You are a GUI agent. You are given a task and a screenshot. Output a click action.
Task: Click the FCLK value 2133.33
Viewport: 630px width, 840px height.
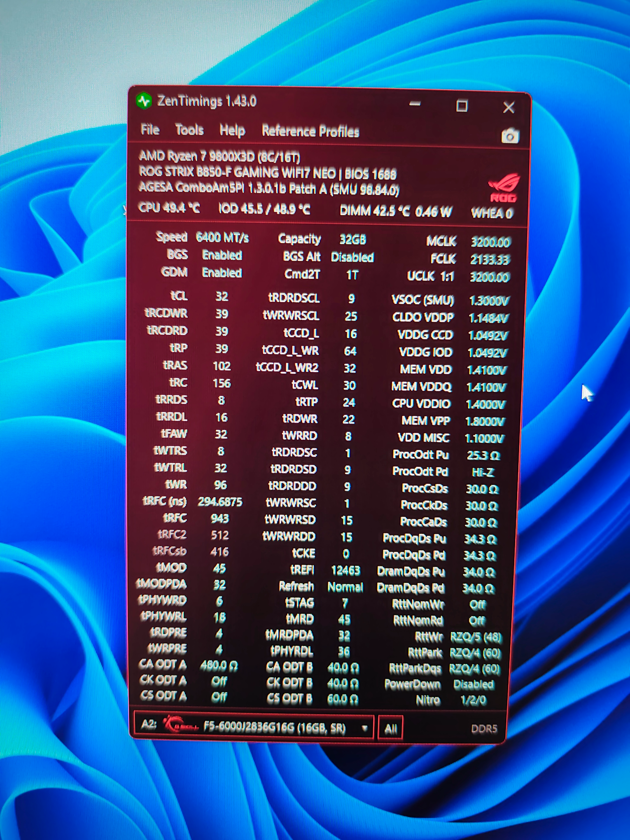click(x=490, y=259)
